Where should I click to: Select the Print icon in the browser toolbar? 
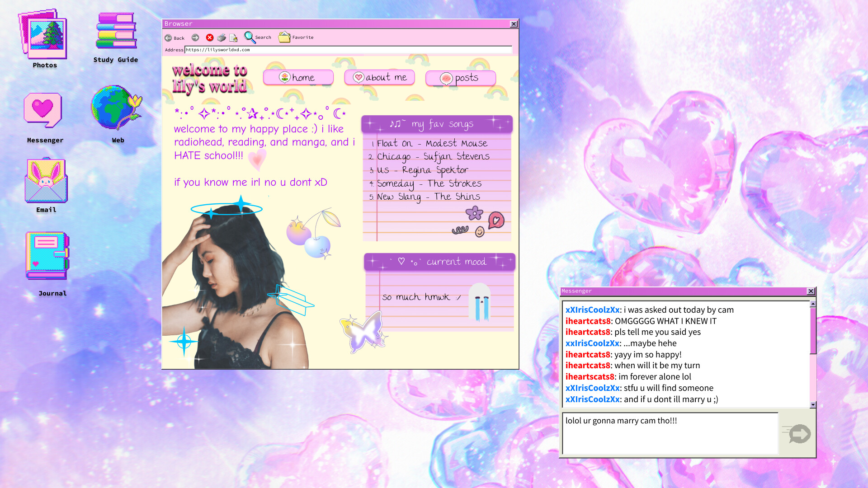coord(221,38)
